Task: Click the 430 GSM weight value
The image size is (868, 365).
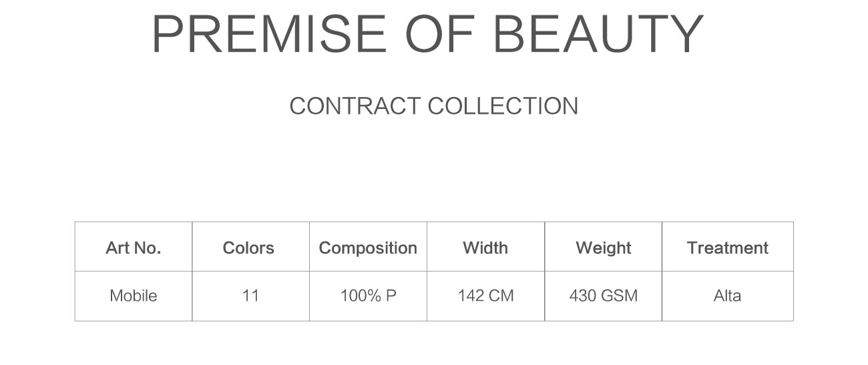Action: [x=604, y=295]
